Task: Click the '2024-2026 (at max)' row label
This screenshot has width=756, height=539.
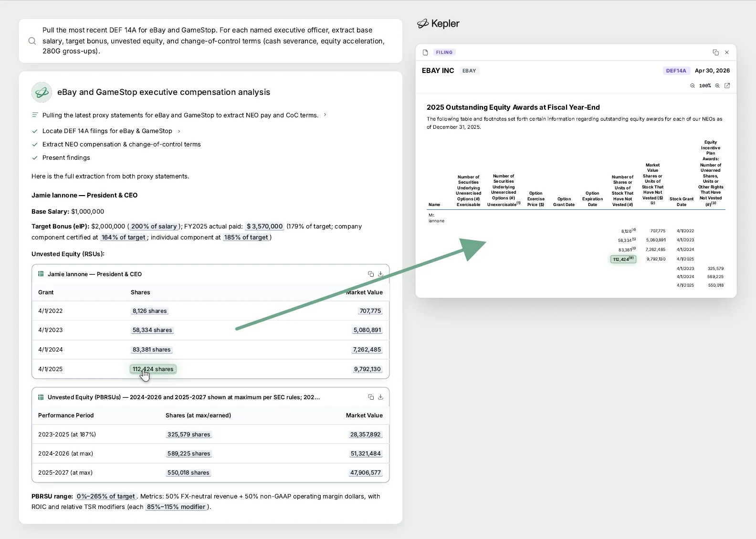Action: 65,454
